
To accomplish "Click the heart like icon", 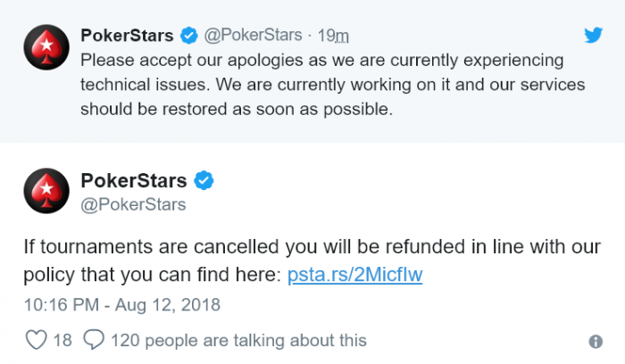I will pyautogui.click(x=37, y=340).
